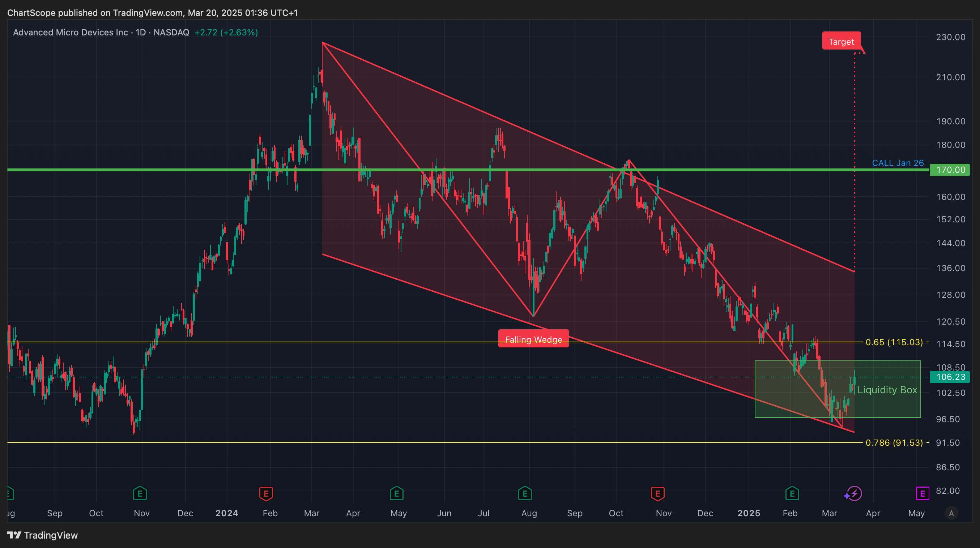Select the red Target callout label
Image resolution: width=980 pixels, height=548 pixels.
(841, 41)
